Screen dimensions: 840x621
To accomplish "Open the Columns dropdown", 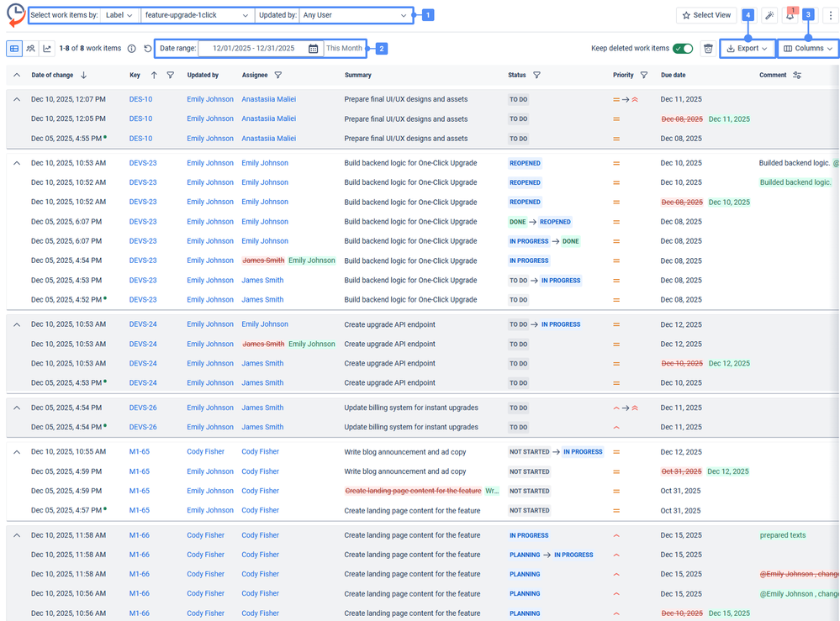I will [806, 48].
